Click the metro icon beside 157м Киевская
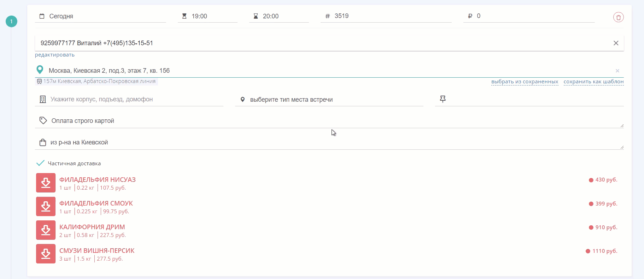 click(x=40, y=81)
